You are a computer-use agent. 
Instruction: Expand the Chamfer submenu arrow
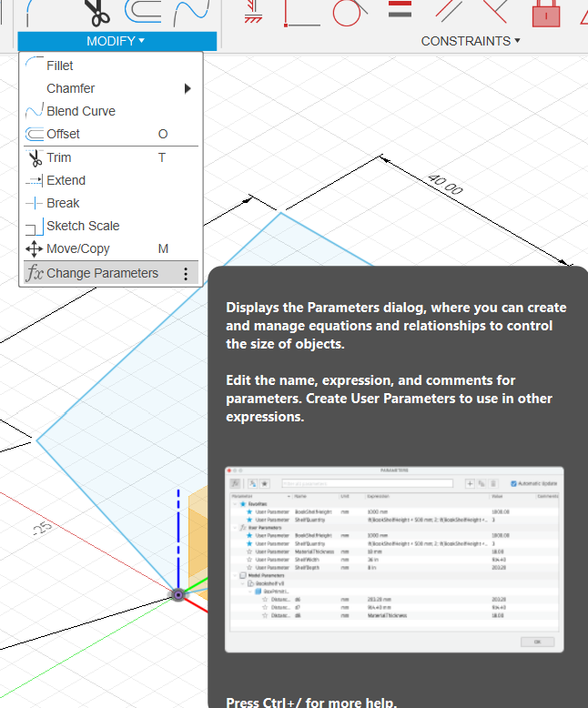click(x=188, y=88)
